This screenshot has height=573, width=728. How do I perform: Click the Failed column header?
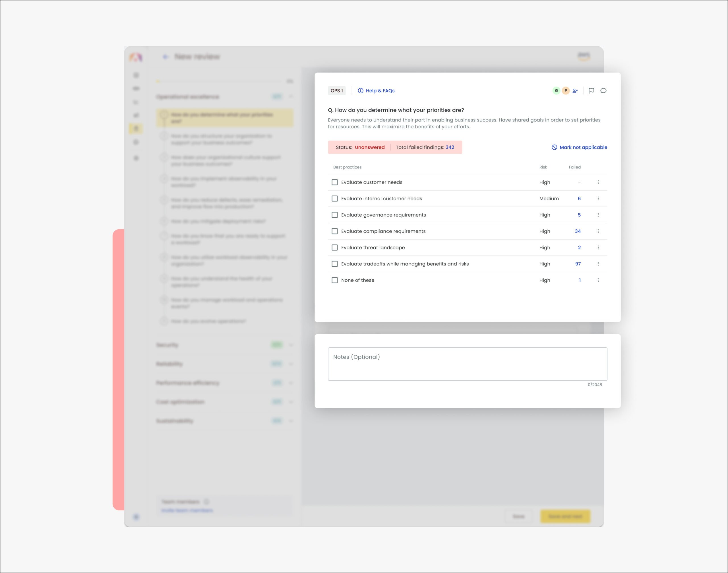point(574,167)
